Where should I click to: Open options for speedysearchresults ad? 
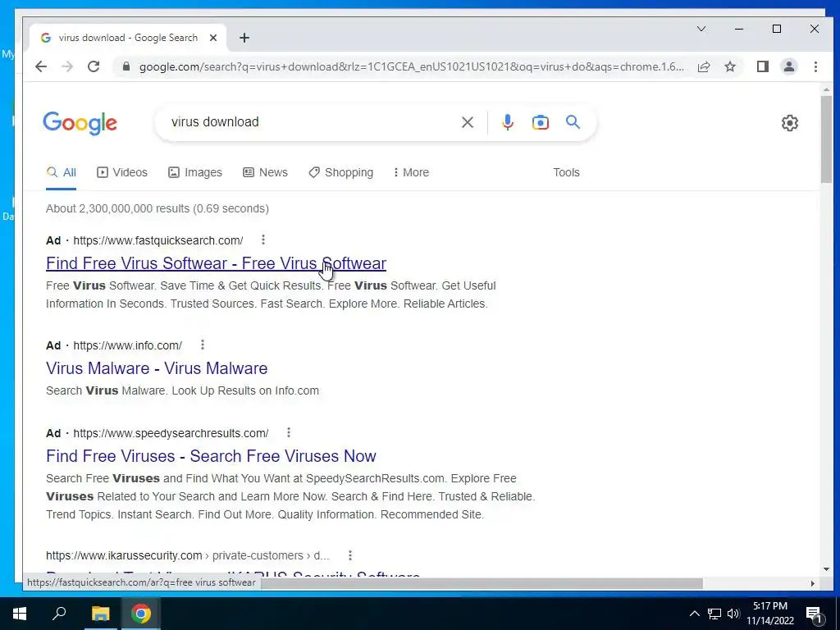[x=289, y=432]
